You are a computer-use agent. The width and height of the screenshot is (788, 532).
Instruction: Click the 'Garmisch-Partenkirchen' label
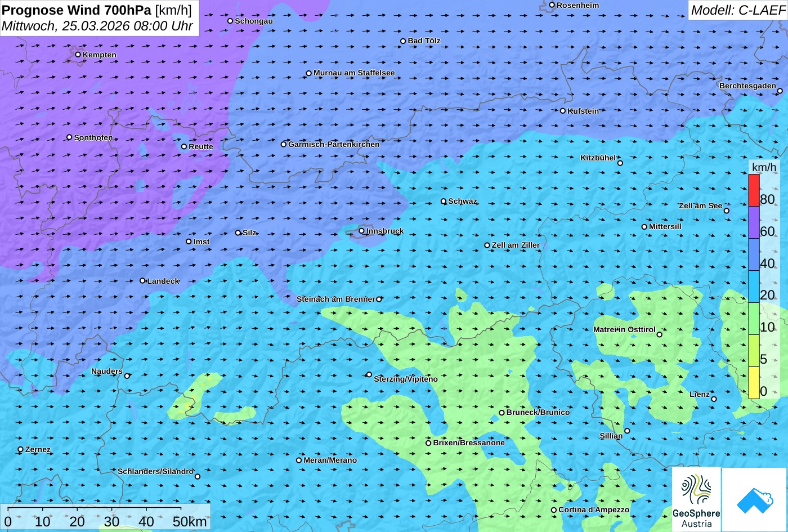334,144
